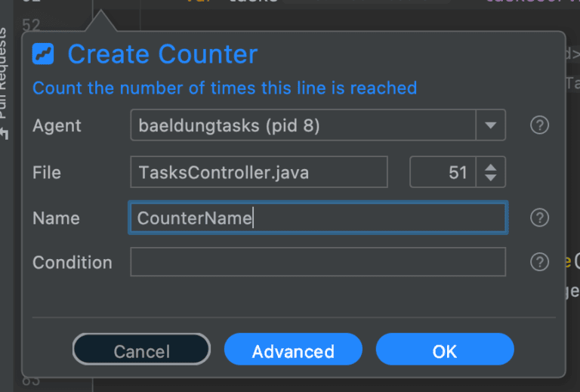Viewport: 580px width, 392px height.
Task: Open help for the Condition field
Action: point(539,262)
